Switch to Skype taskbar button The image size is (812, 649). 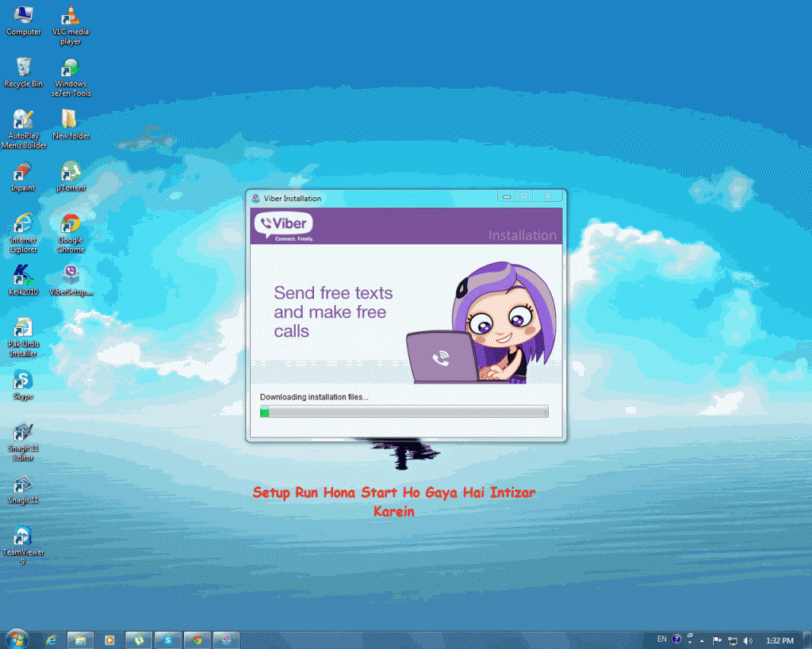(168, 640)
